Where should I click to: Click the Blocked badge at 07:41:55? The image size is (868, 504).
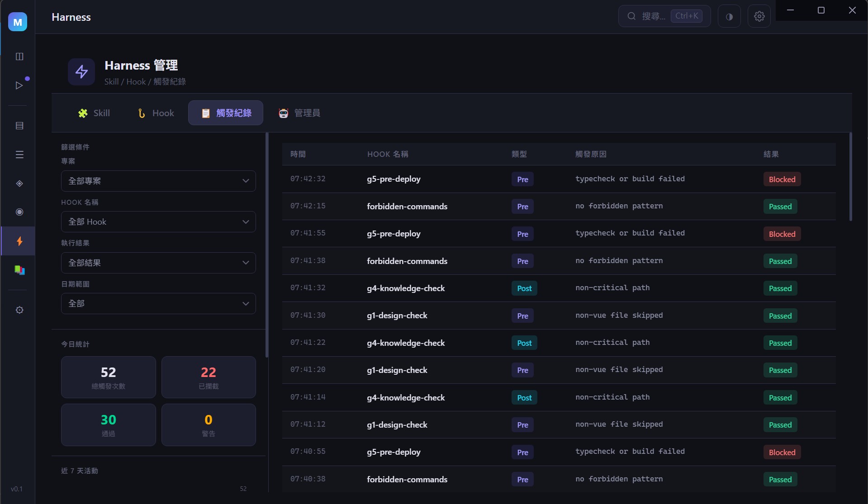point(782,234)
